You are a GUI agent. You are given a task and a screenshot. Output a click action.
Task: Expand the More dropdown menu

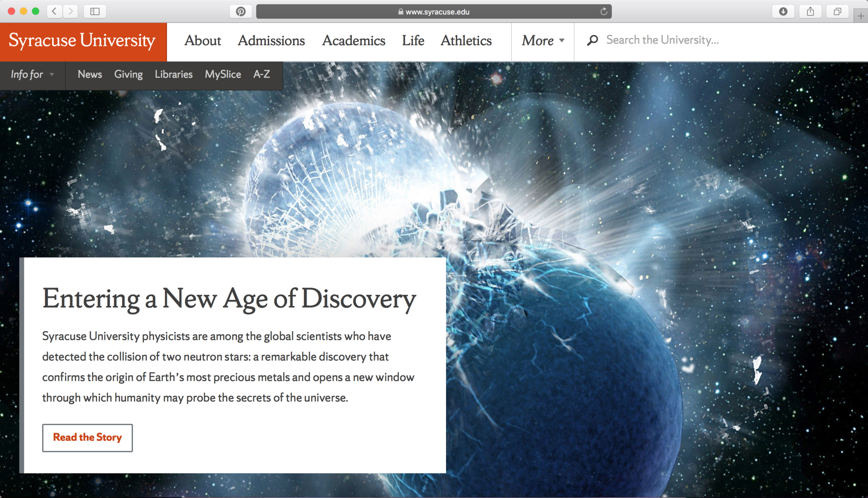[542, 40]
